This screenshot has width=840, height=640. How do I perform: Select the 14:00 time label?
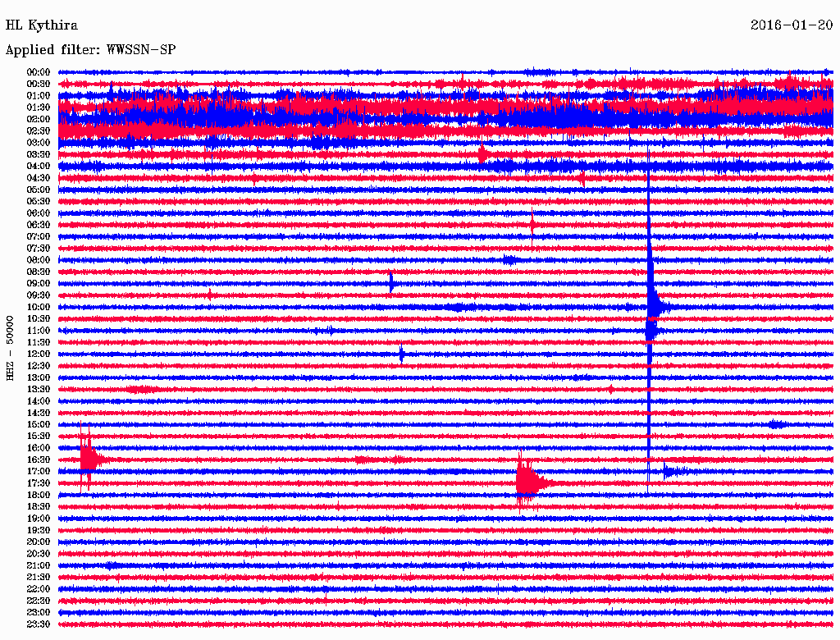click(39, 401)
